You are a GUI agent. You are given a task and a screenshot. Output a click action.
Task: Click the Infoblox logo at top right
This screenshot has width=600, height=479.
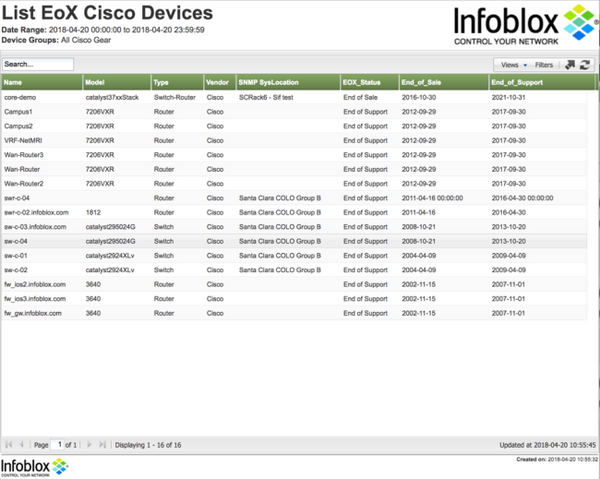coord(526,24)
